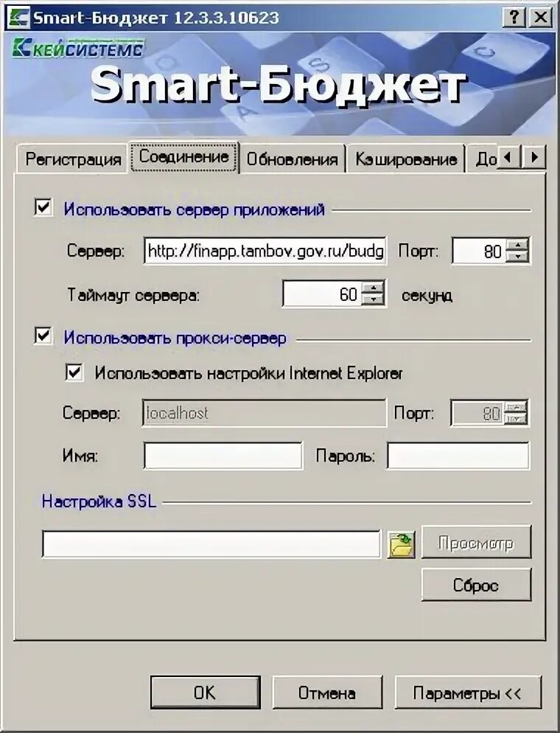Uncheck 'Использовать настройки Internet Explorer'

[74, 372]
